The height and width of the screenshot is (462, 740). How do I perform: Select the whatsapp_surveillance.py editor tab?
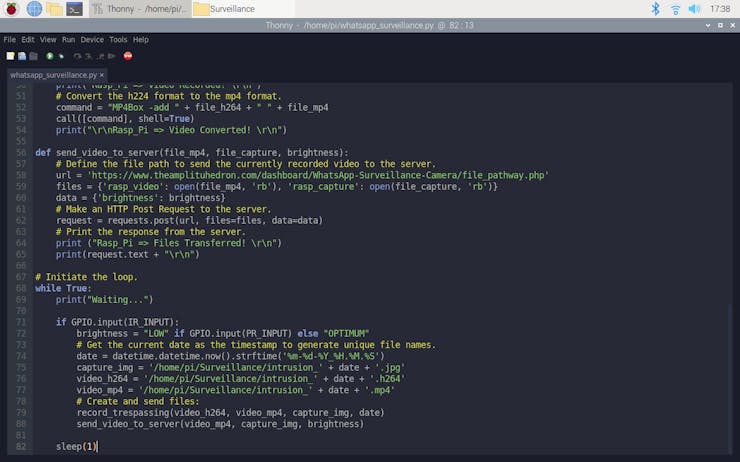(50, 74)
